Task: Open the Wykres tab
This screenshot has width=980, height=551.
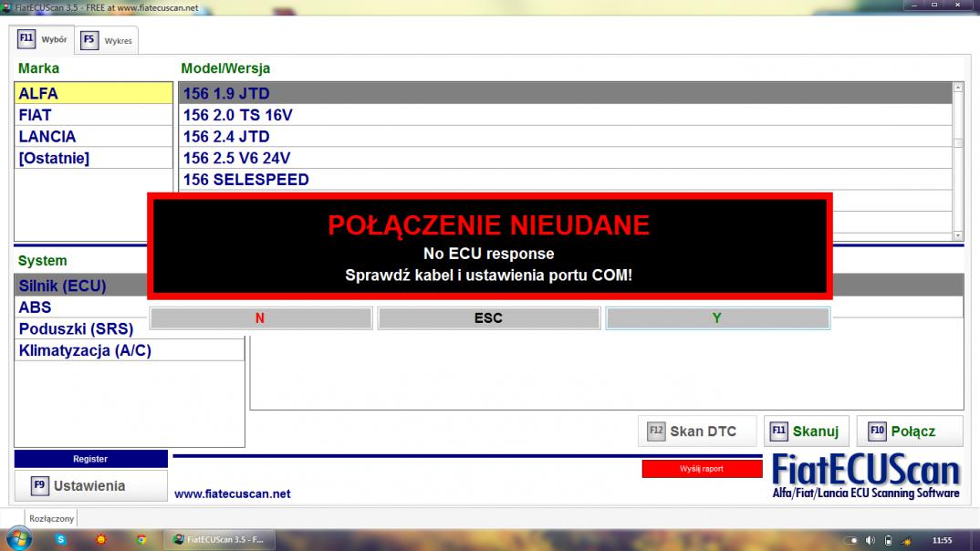Action: coord(107,41)
